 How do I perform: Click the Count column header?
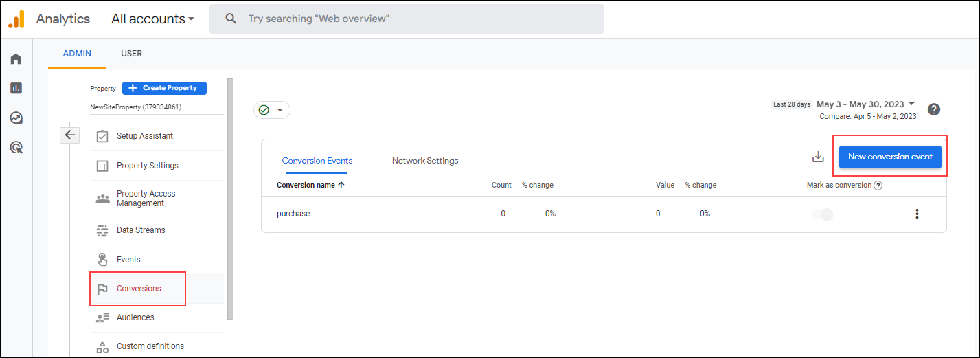[x=501, y=185]
